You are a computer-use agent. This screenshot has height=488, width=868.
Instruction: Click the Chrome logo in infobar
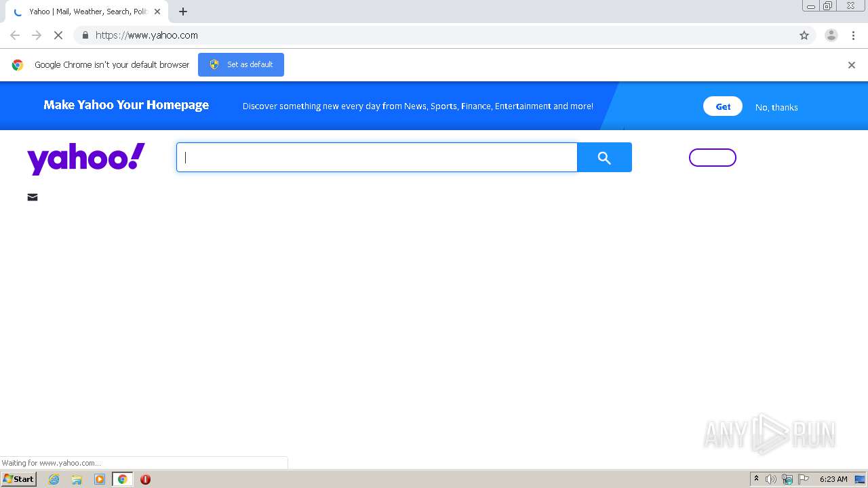[x=18, y=65]
